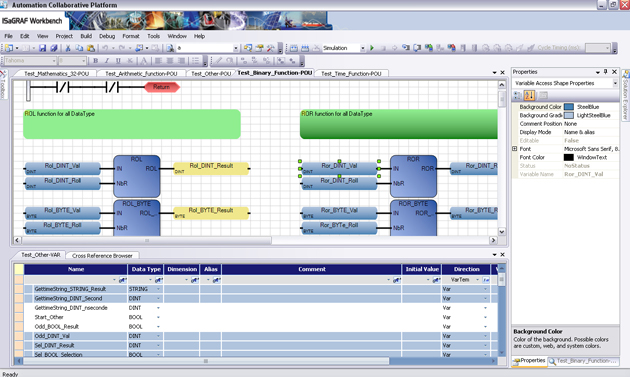
Task: Click the Paste clipboard icon
Action: point(91,48)
